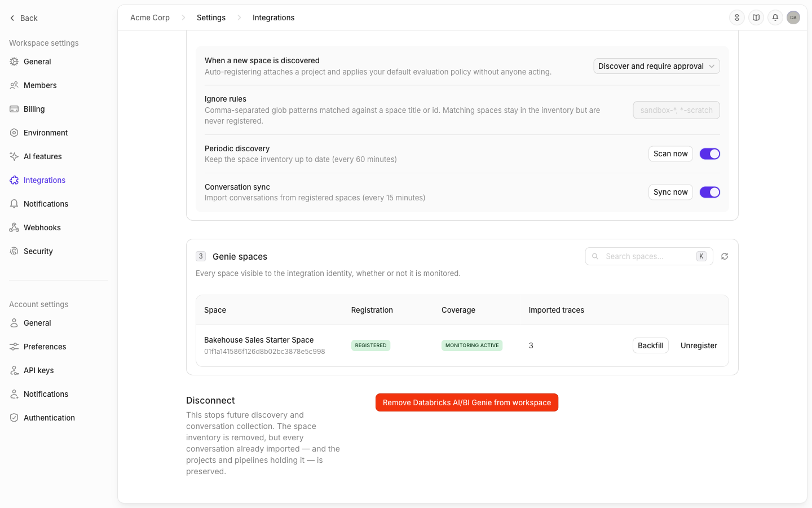Go to Acme Corp breadcrumb
812x508 pixels.
pyautogui.click(x=150, y=17)
